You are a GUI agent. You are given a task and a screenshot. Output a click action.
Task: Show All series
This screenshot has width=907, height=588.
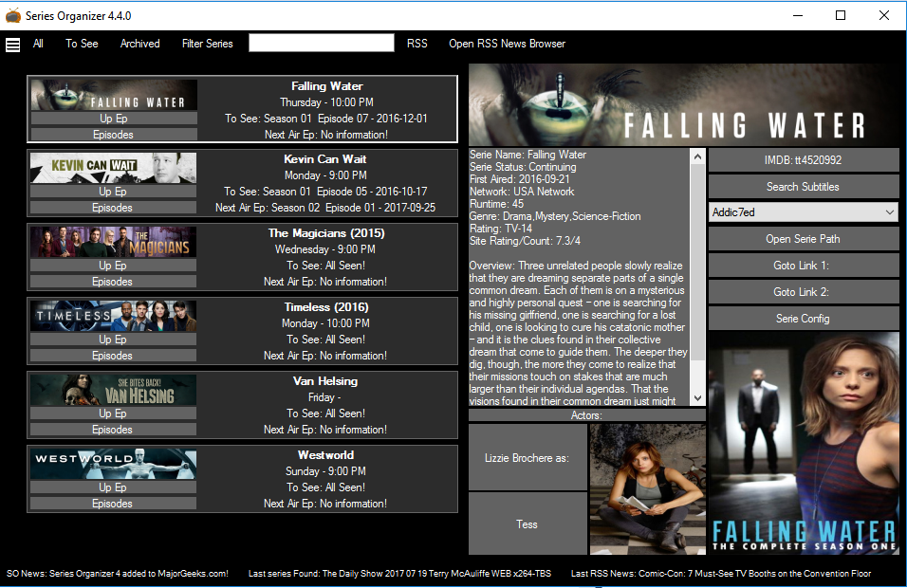pyautogui.click(x=38, y=44)
